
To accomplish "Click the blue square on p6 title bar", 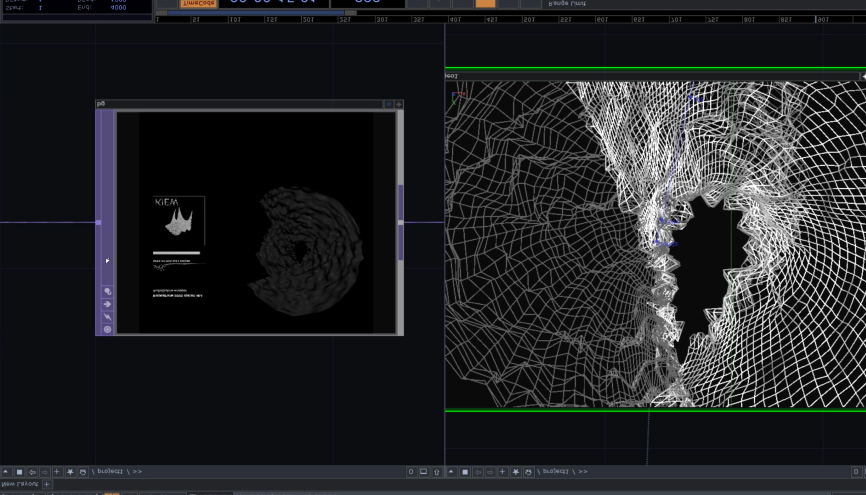I will pyautogui.click(x=389, y=104).
